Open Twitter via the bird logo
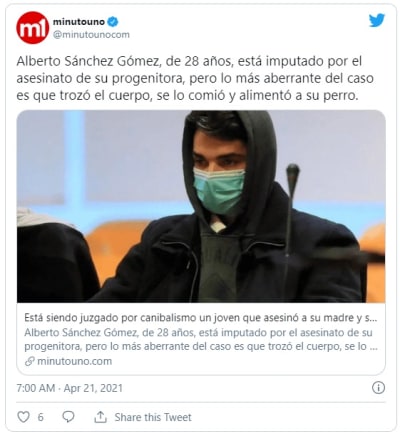The height and width of the screenshot is (436, 400). (377, 21)
